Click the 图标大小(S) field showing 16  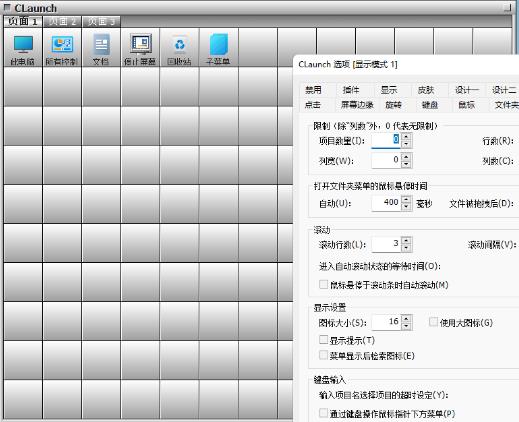(386, 322)
